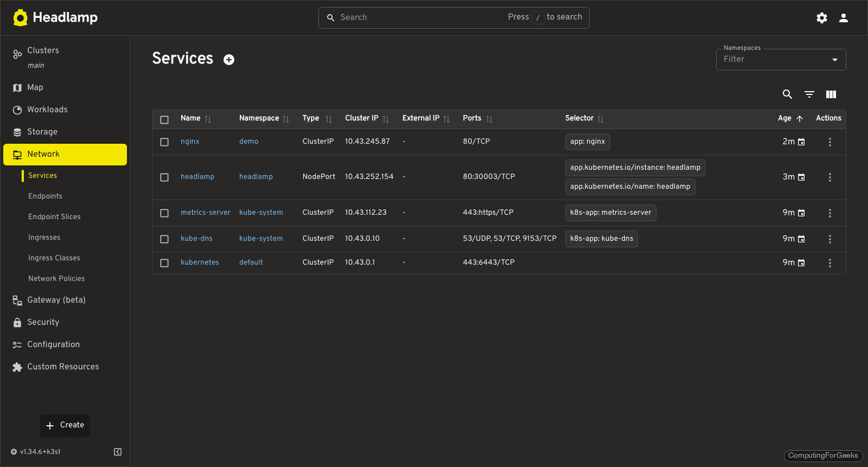Open Configuration in the sidebar

click(x=65, y=344)
